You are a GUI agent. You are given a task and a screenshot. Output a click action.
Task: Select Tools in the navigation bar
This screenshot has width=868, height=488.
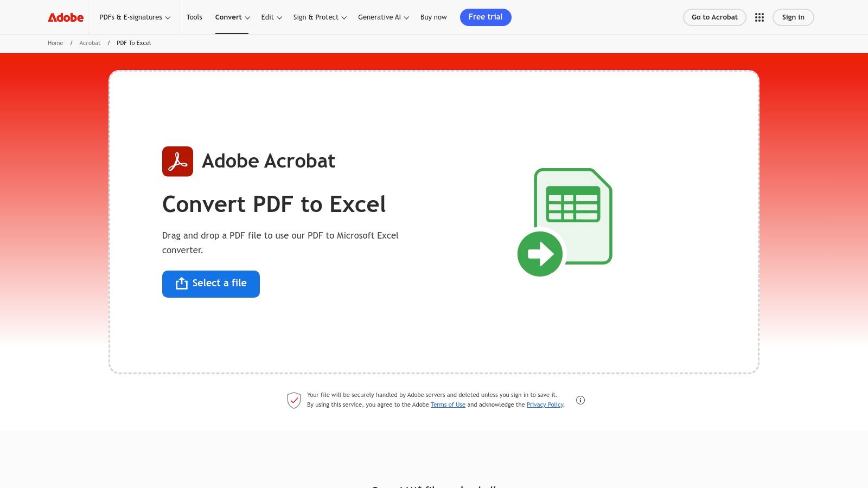pyautogui.click(x=194, y=17)
